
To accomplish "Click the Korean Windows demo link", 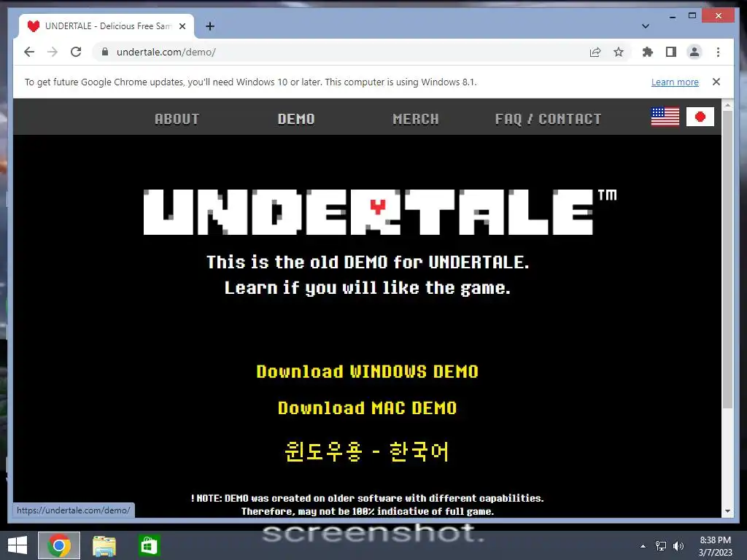I will [367, 451].
